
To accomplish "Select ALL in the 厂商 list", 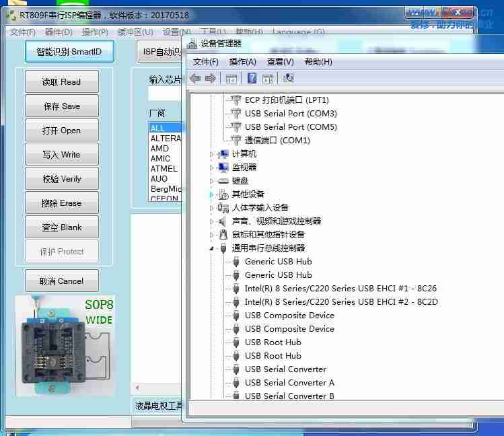I will (x=166, y=128).
